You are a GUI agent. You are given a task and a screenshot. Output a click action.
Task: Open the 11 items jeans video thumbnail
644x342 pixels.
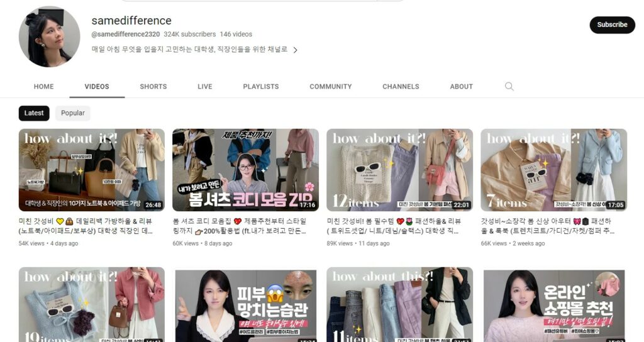tap(399, 305)
